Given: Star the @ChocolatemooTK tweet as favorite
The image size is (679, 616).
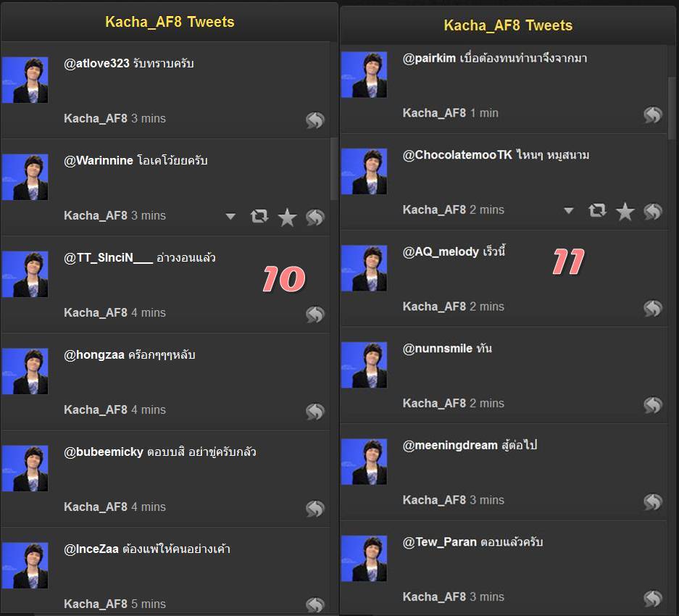Looking at the screenshot, I should (625, 212).
